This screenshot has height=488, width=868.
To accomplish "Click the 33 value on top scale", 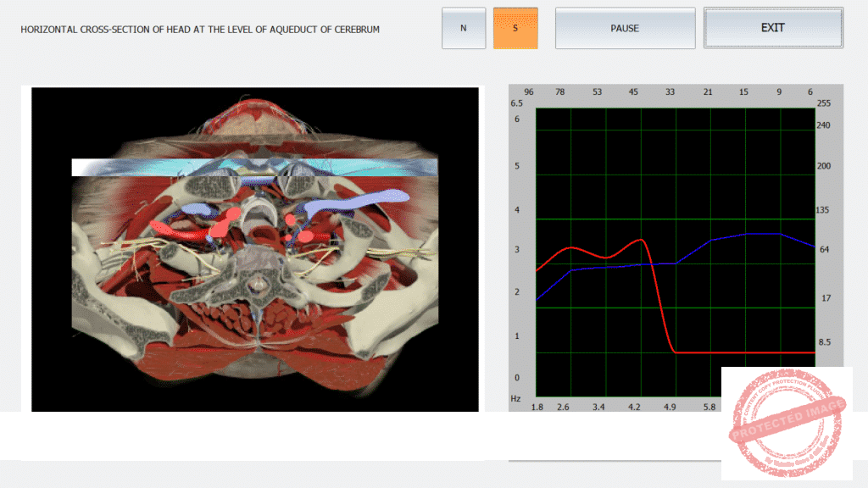I will tap(670, 91).
